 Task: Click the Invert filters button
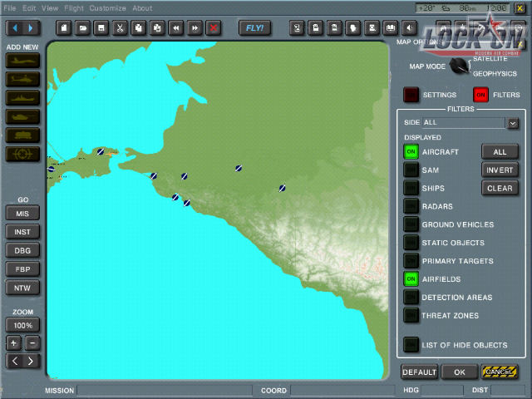500,170
